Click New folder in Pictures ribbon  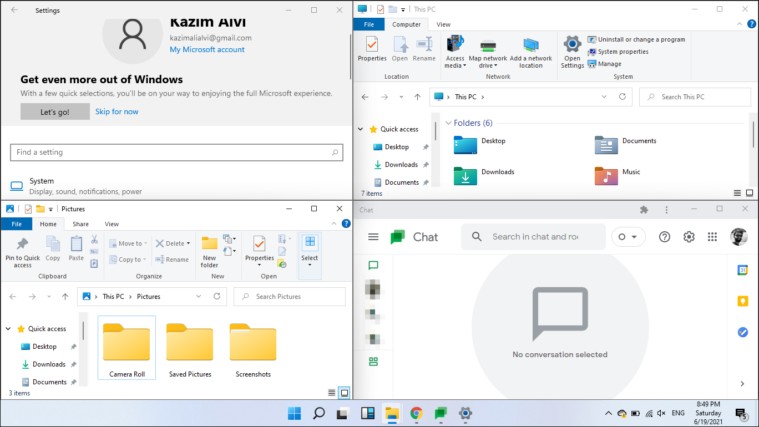point(209,251)
